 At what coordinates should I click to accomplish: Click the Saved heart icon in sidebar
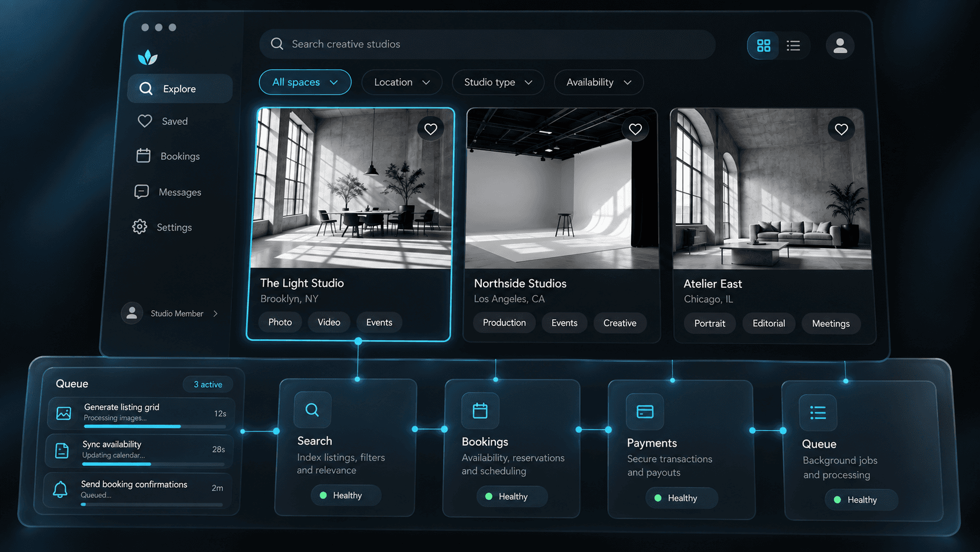(x=145, y=121)
